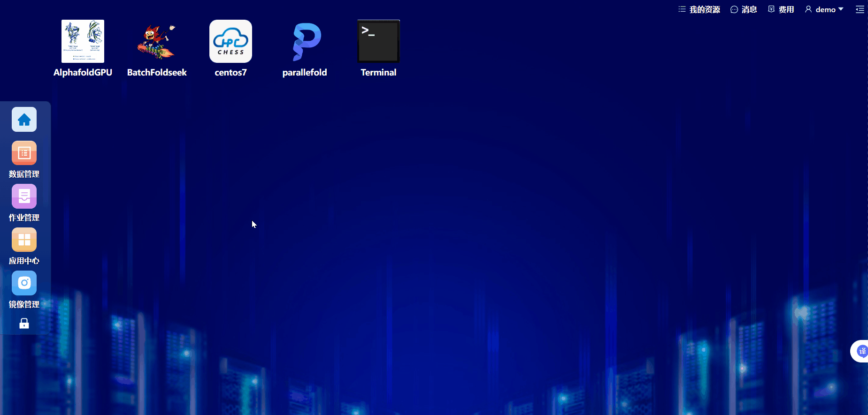Open 数据管理 data management icon
The width and height of the screenshot is (868, 415).
24,153
